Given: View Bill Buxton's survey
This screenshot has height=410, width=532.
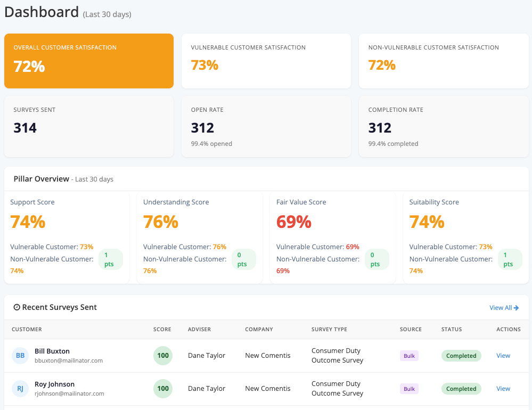Looking at the screenshot, I should [x=503, y=356].
